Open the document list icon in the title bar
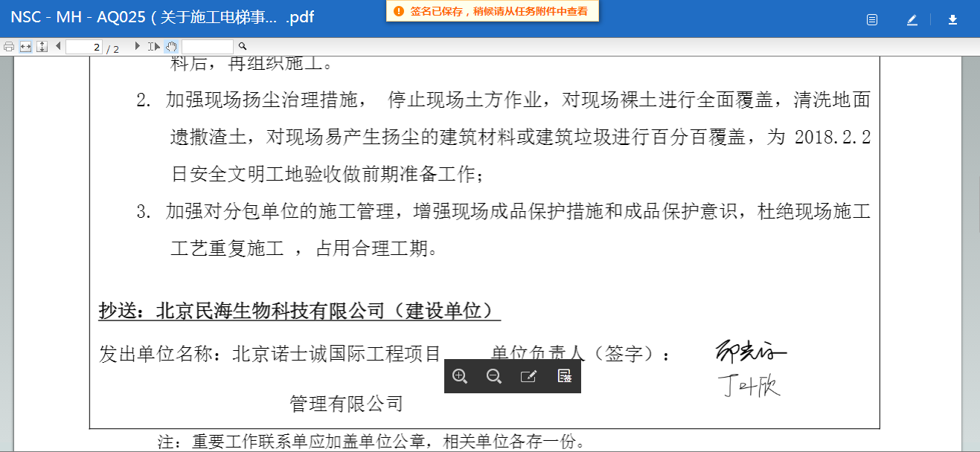This screenshot has width=980, height=452. pos(871,19)
